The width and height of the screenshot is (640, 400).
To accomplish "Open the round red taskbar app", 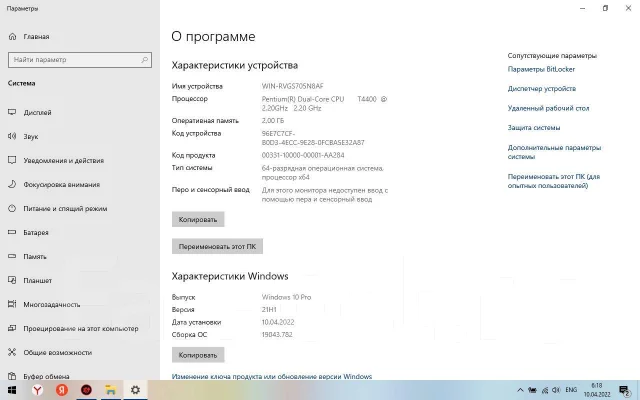I will [x=86, y=390].
